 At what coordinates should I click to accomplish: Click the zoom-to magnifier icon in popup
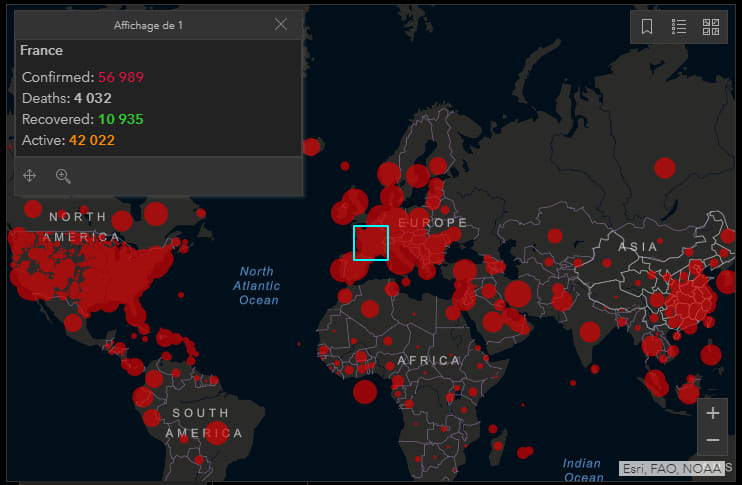[x=63, y=176]
